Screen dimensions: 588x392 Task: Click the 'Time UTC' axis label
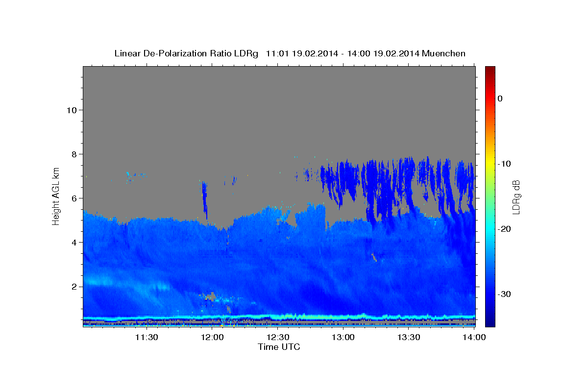click(x=279, y=347)
